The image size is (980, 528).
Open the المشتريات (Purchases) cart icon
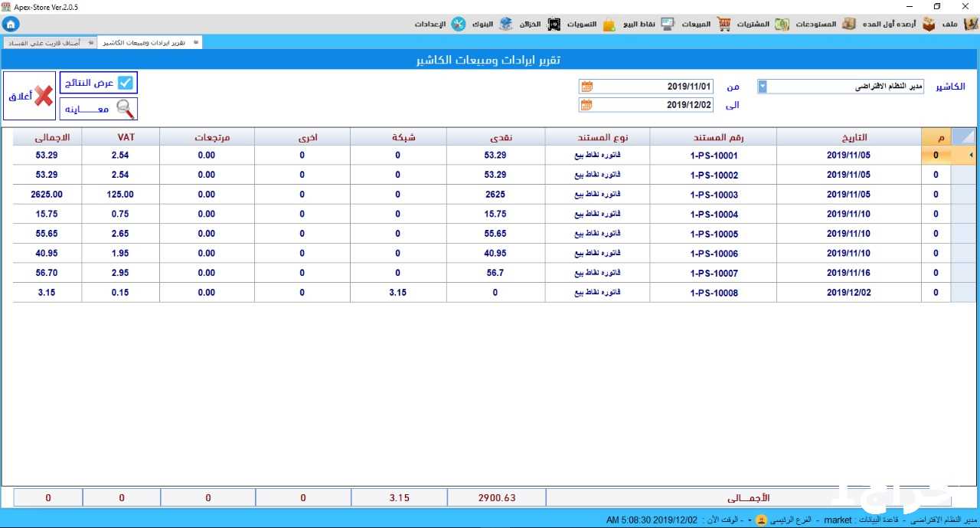724,24
